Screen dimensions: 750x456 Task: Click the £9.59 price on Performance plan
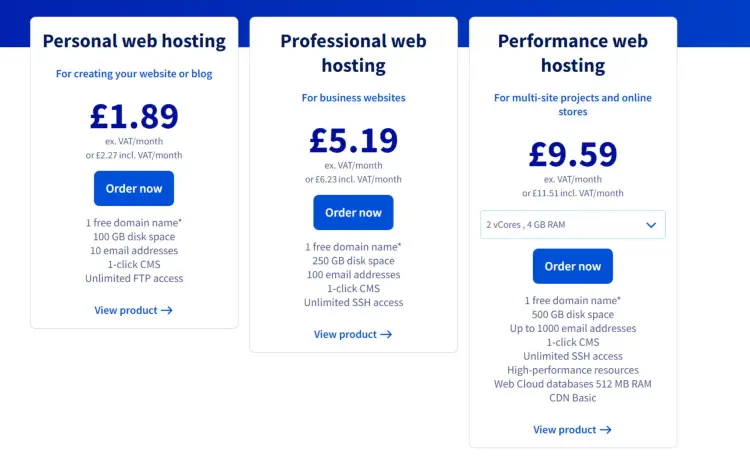(573, 154)
